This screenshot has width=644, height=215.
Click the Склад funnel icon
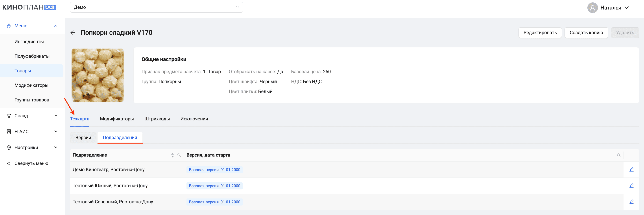[x=9, y=116]
